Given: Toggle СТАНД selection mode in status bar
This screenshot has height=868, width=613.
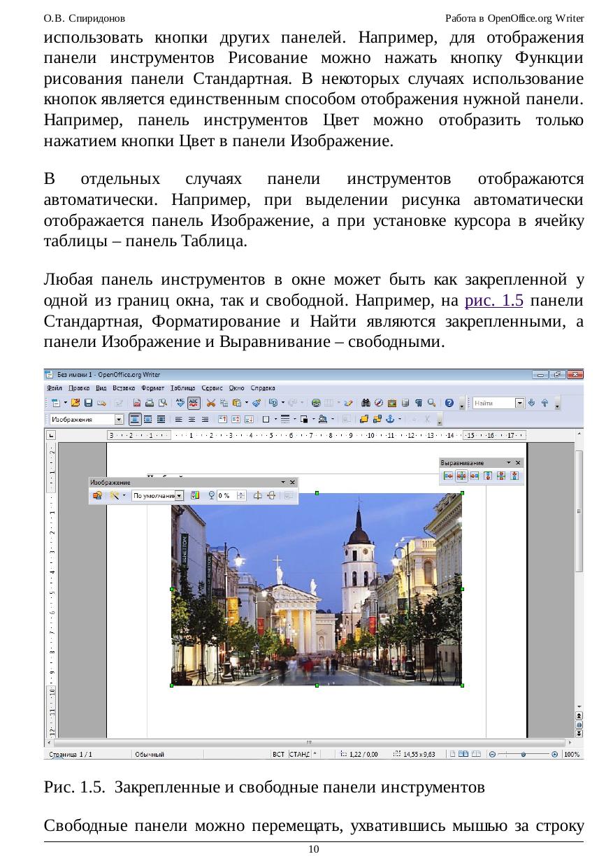Looking at the screenshot, I should click(x=300, y=754).
